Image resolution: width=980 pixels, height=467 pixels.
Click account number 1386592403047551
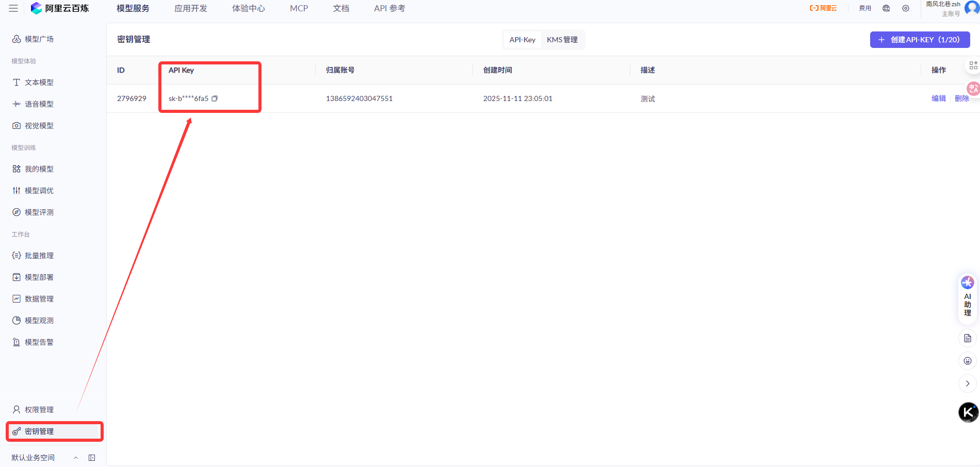coord(359,98)
